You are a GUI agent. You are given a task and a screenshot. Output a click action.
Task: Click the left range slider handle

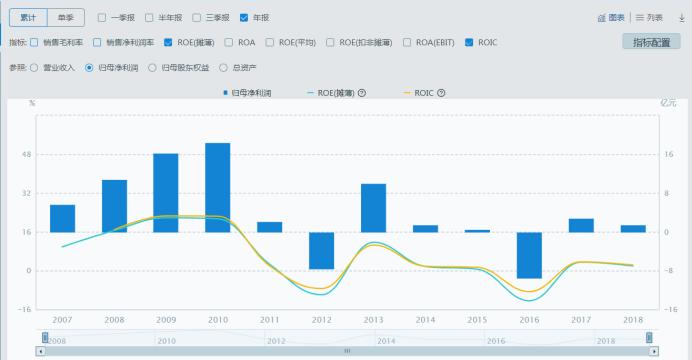point(45,338)
